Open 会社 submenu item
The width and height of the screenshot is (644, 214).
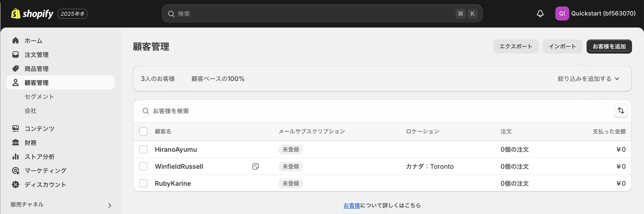click(x=31, y=110)
